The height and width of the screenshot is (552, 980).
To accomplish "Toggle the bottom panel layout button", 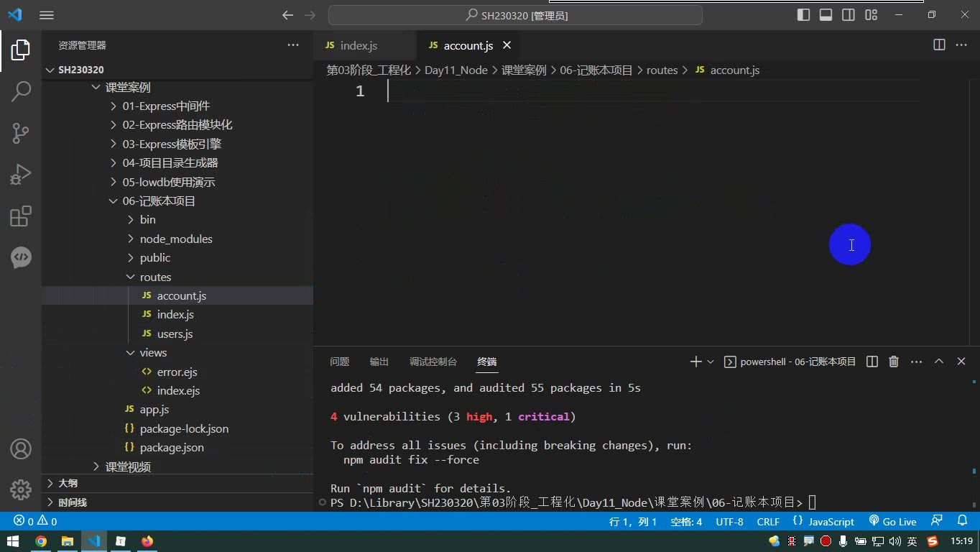I will point(826,14).
